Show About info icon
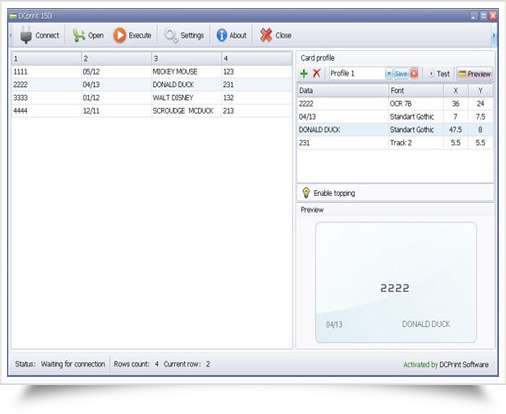This screenshot has height=414, width=506. pyautogui.click(x=222, y=35)
